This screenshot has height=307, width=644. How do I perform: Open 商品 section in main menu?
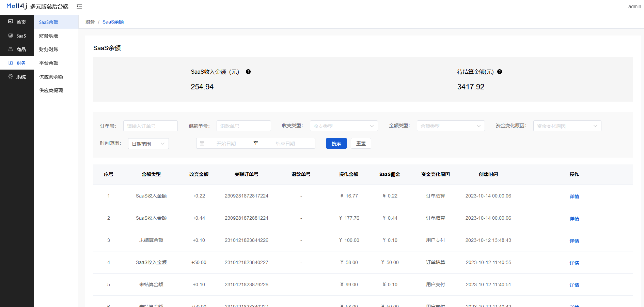17,49
